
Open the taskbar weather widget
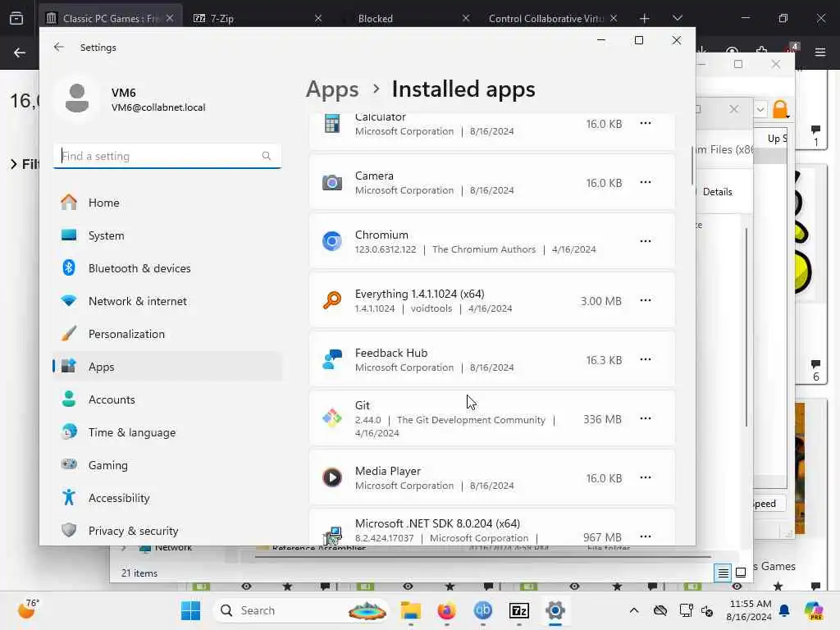click(x=28, y=609)
